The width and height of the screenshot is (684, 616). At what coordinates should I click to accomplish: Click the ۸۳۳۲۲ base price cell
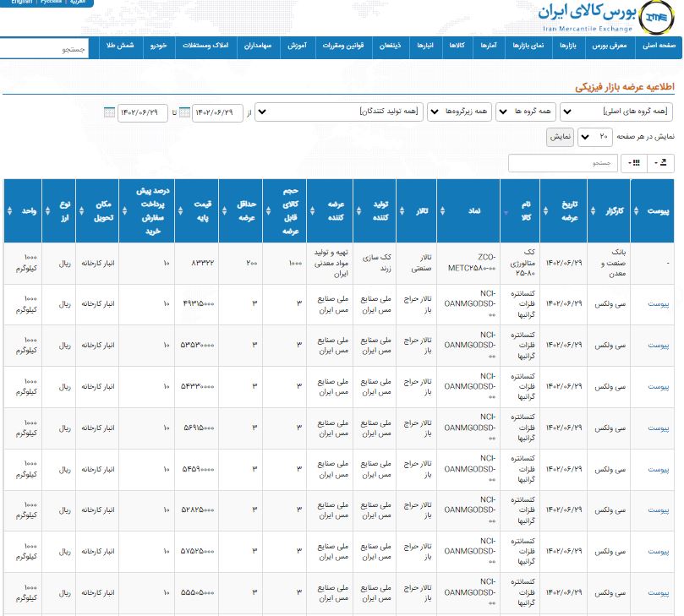(197, 263)
